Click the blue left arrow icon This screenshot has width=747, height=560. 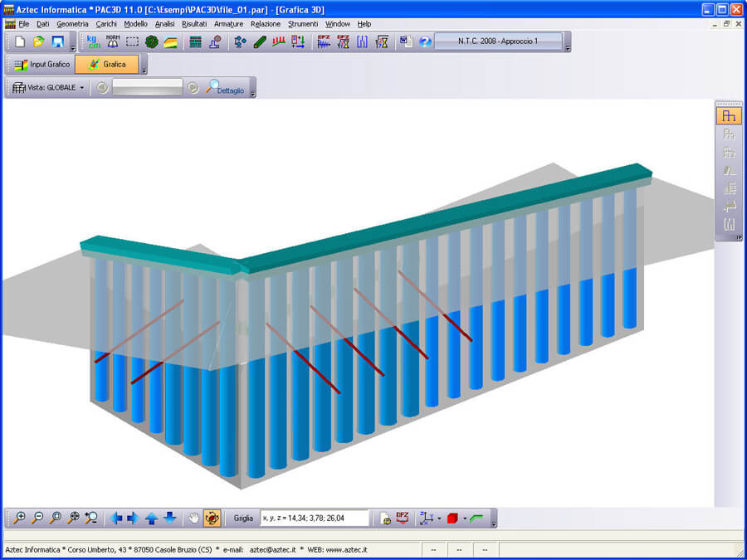tap(116, 519)
